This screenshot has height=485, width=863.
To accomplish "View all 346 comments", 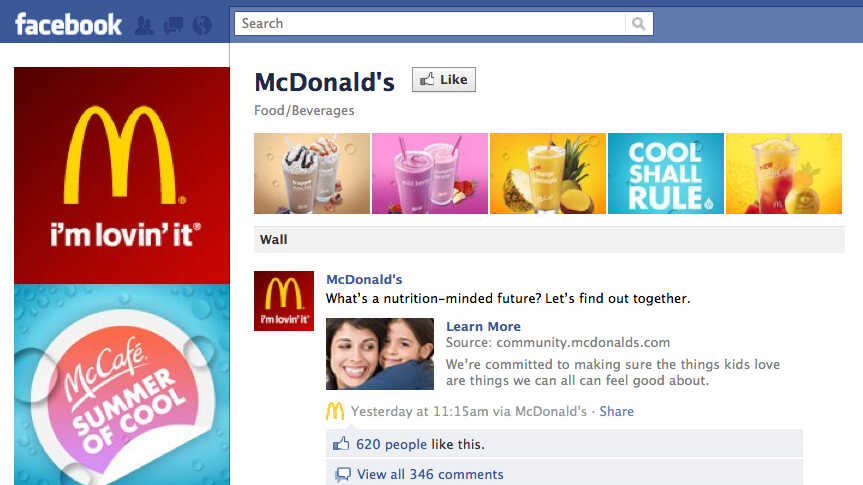I will point(430,474).
